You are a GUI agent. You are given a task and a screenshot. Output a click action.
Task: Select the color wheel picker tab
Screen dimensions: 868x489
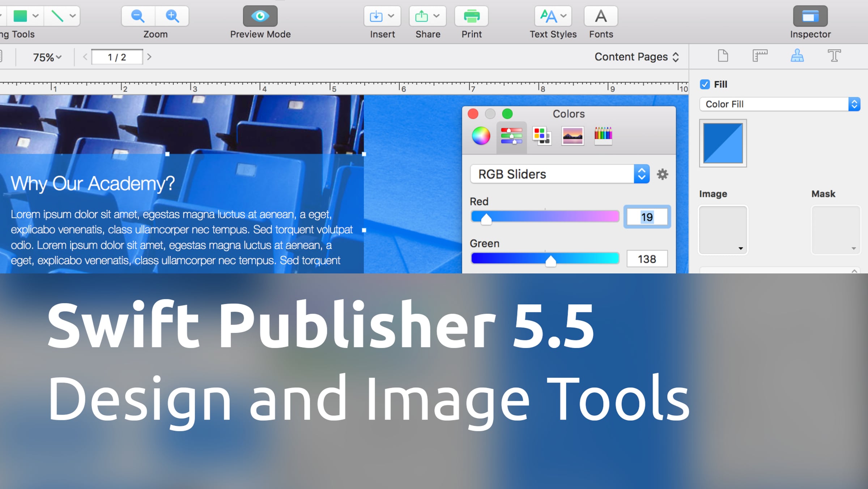point(481,136)
